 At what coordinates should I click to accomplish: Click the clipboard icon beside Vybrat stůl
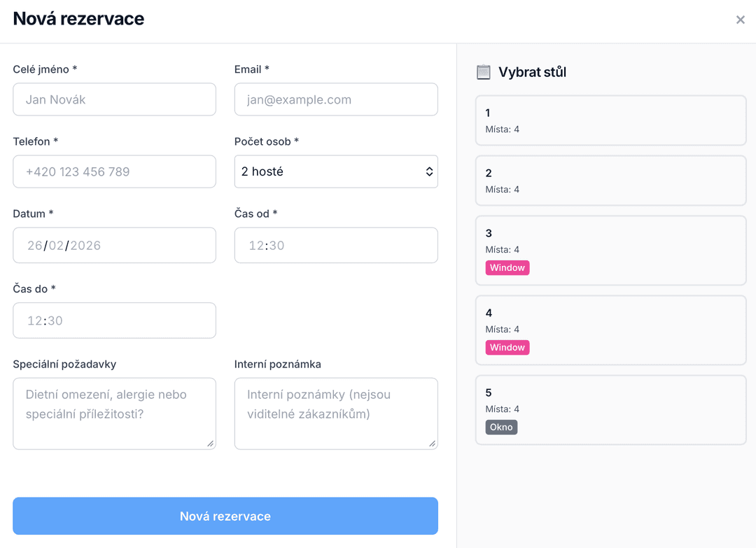coord(483,72)
